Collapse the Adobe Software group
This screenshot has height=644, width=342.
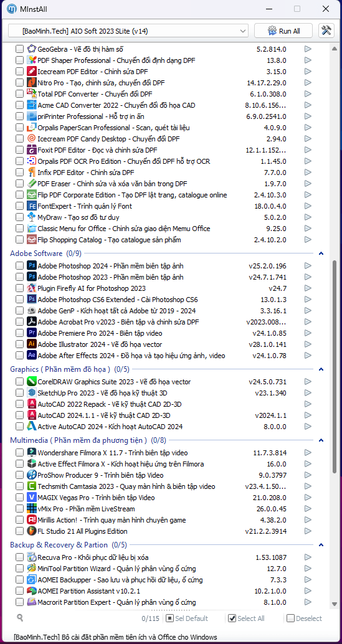321,253
